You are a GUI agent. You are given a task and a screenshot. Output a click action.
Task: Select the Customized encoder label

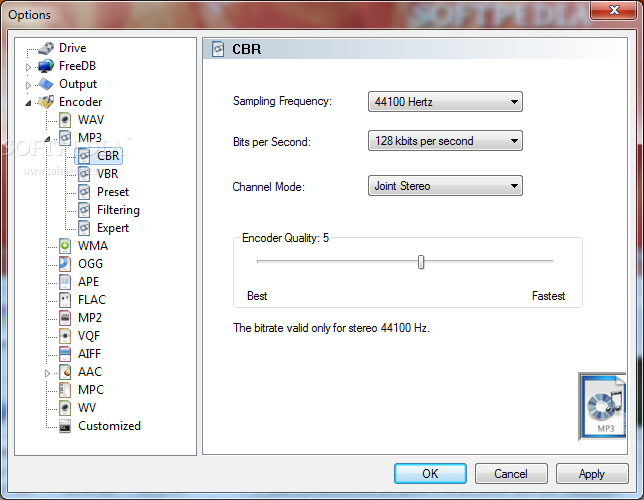109,426
